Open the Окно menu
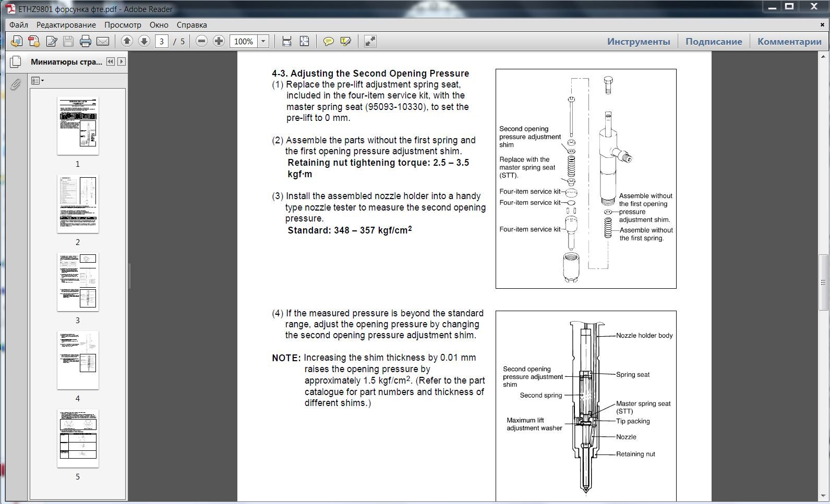Screen dimensions: 830x504 (159, 24)
